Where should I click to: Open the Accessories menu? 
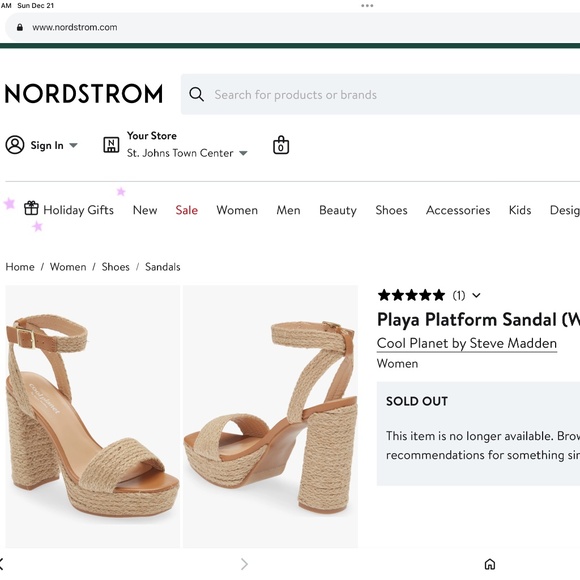[458, 210]
